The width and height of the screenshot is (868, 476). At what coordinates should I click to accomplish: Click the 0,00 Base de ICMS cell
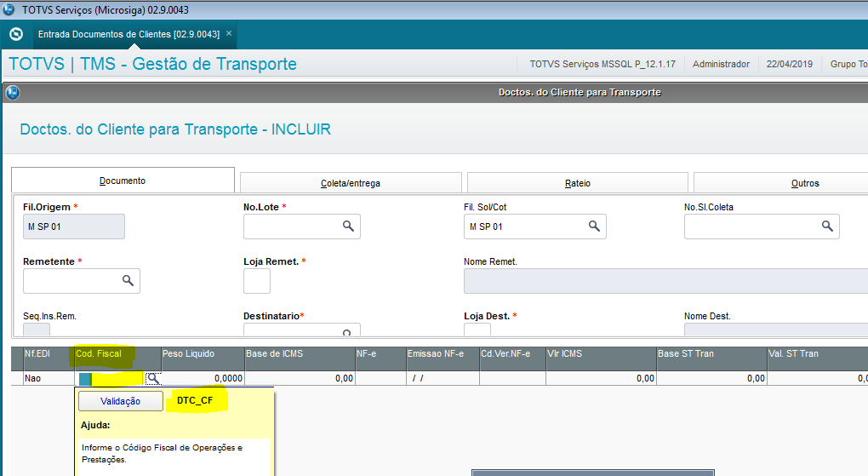click(x=300, y=378)
